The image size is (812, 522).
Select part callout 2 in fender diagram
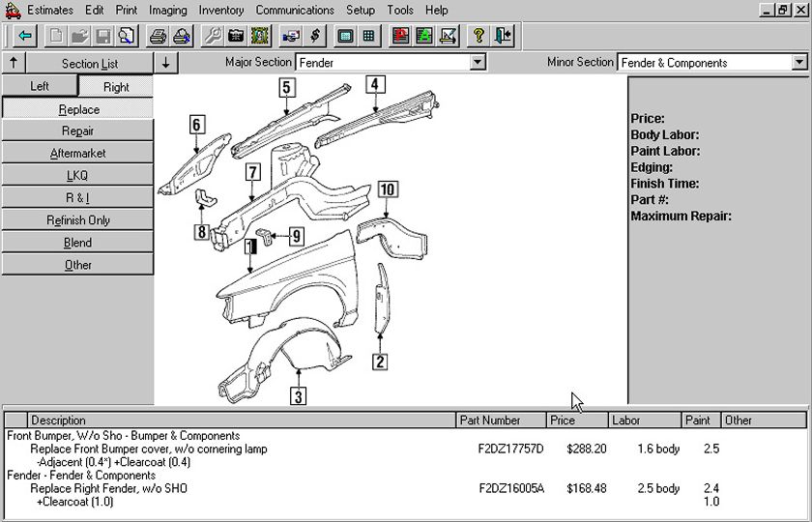click(x=380, y=362)
